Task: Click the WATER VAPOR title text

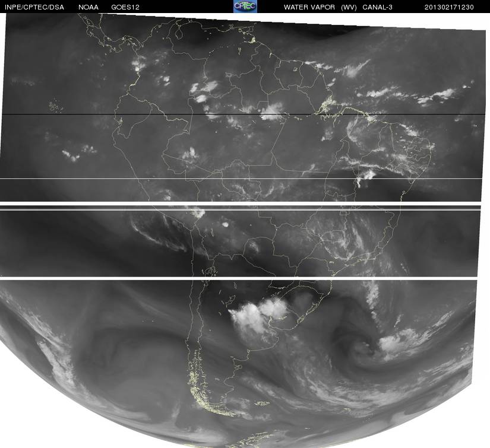Action: click(x=309, y=7)
